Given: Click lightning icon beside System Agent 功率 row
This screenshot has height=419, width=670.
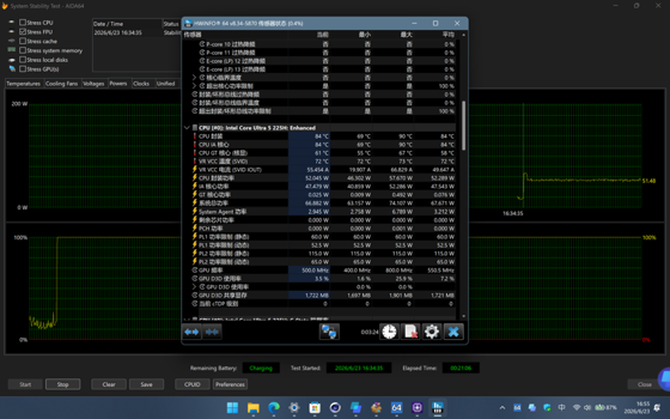Looking at the screenshot, I should tap(195, 211).
